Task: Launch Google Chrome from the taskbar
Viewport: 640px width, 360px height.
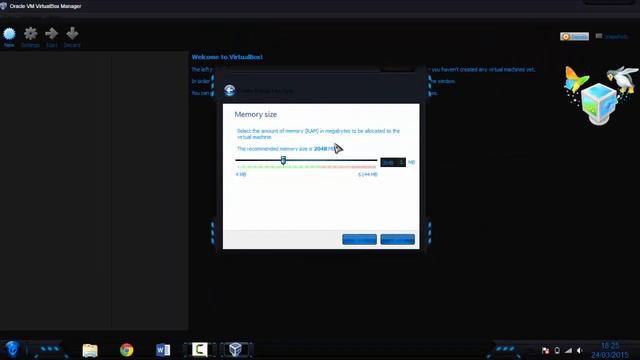Action: click(127, 350)
